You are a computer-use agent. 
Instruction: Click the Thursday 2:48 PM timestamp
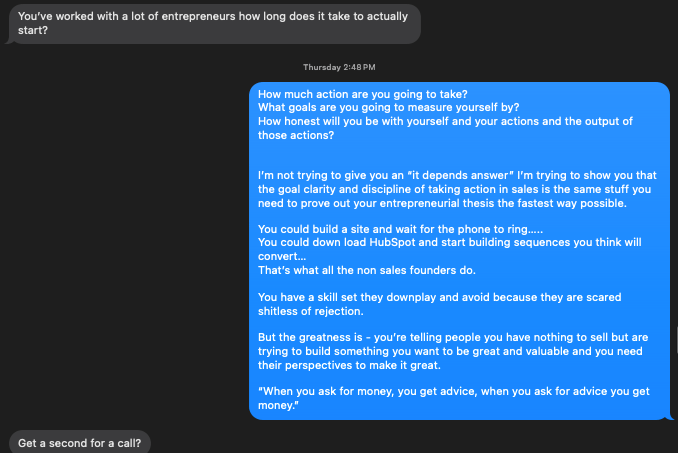coord(339,67)
